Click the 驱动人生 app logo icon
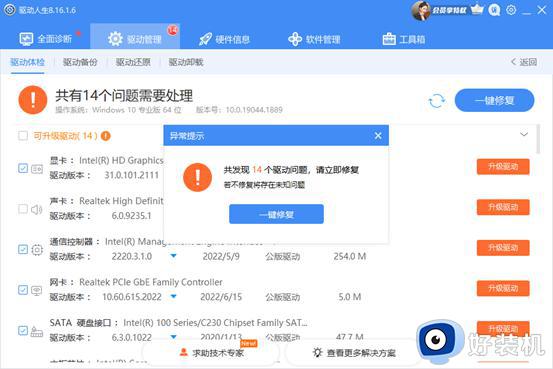 10,10
